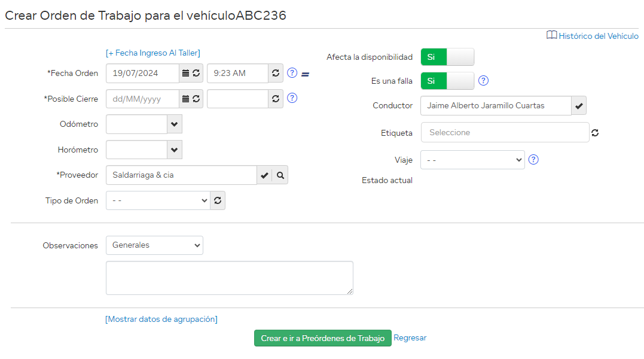The image size is (644, 359).
Task: Show datos de agrupación section
Action: click(x=161, y=320)
